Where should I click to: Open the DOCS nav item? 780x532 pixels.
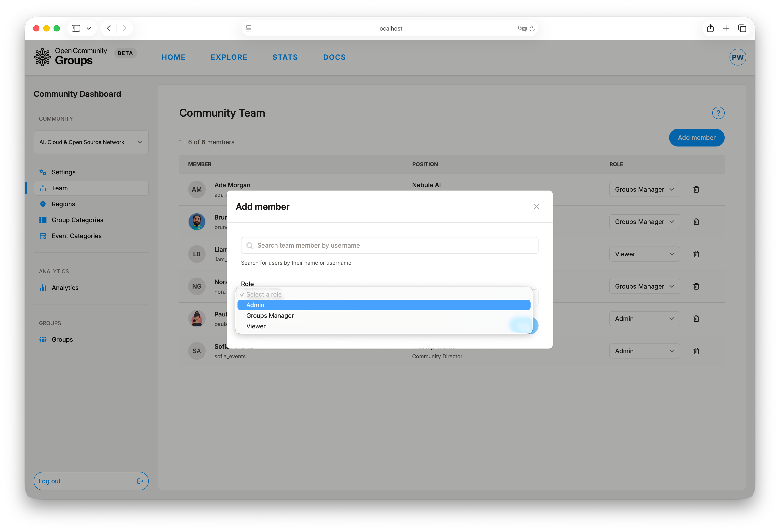coord(334,57)
